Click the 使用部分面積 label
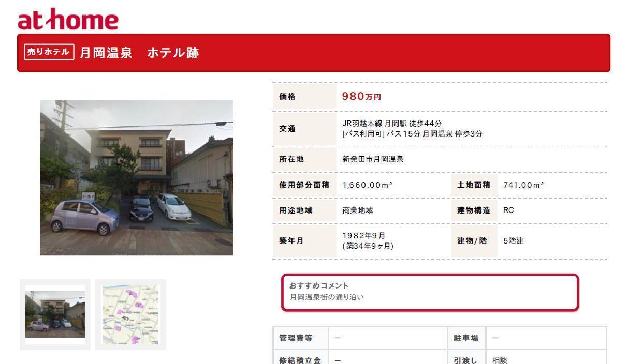The height and width of the screenshot is (364, 628). [x=304, y=185]
